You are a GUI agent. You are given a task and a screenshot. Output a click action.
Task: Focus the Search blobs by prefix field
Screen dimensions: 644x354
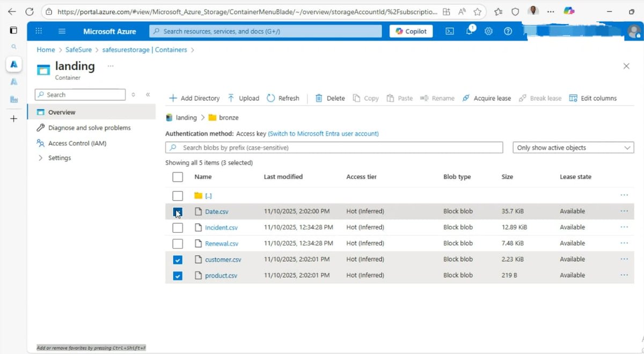tap(334, 148)
